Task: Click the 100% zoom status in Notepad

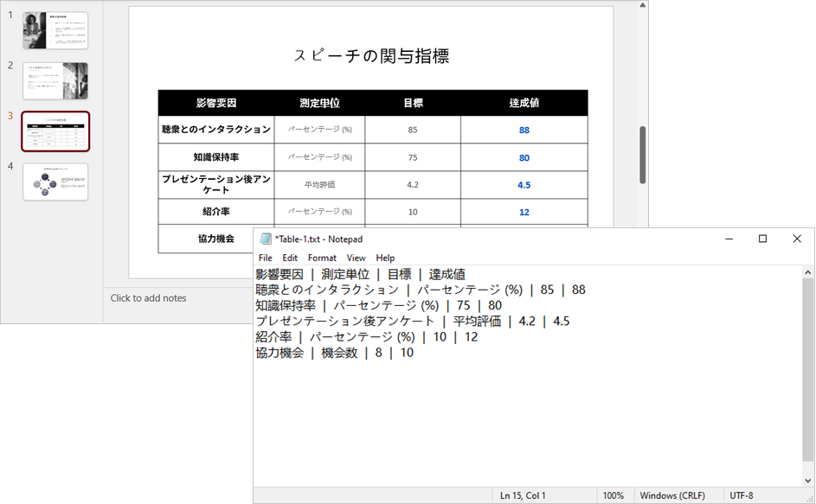Action: click(613, 495)
